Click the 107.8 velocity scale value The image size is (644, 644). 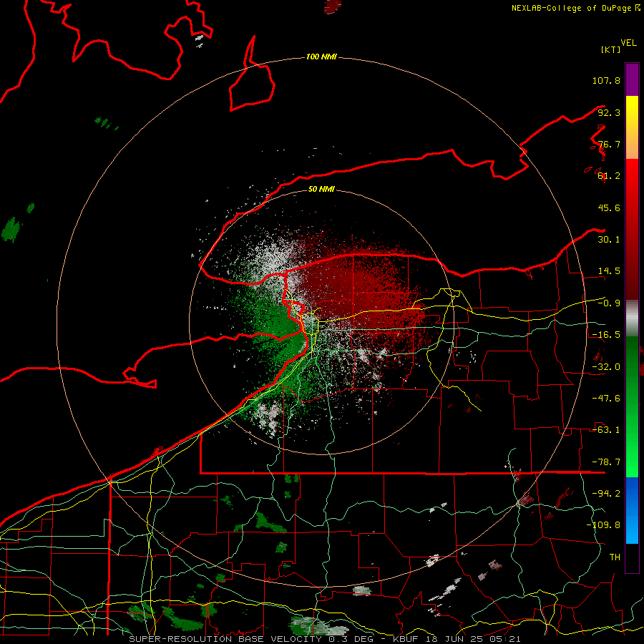pyautogui.click(x=606, y=80)
